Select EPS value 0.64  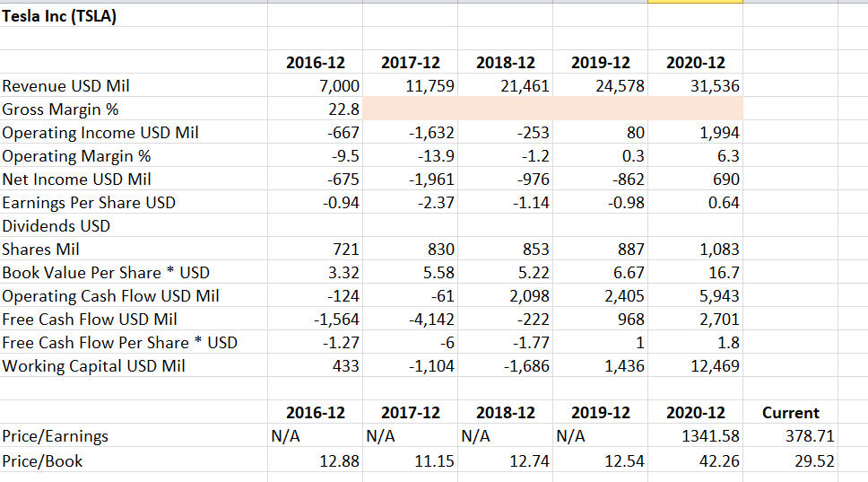(724, 202)
